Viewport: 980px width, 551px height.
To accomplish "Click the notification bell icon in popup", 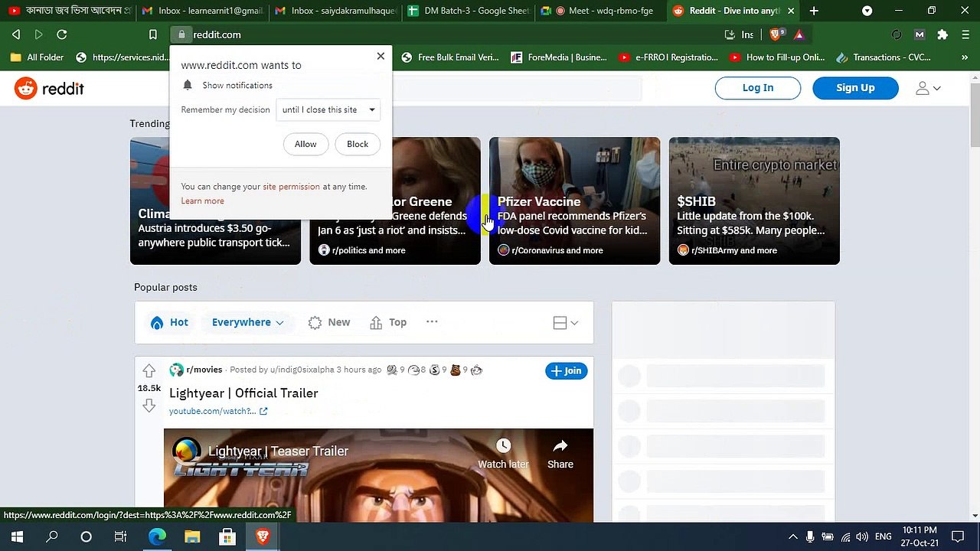I will [188, 85].
